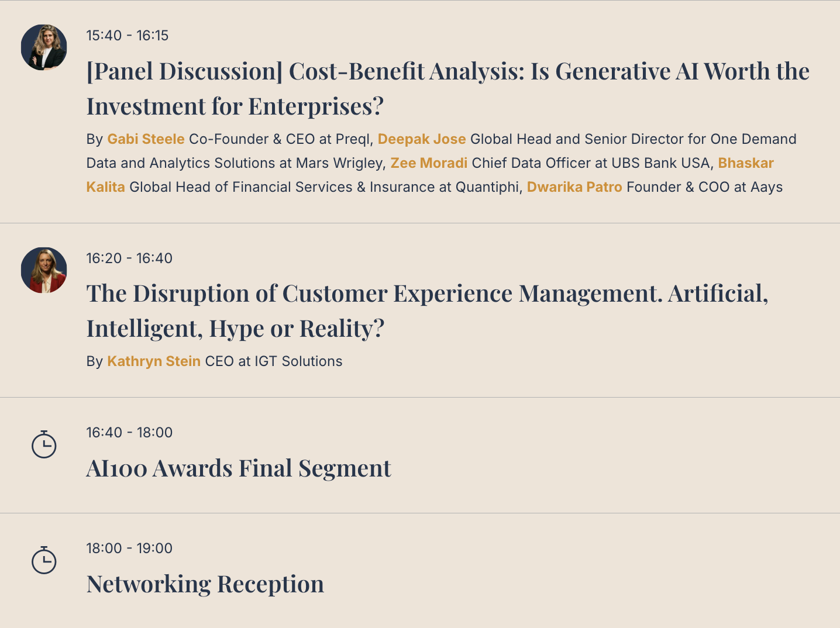Click Founder & COO at Aays text
The width and height of the screenshot is (840, 628).
[705, 187]
